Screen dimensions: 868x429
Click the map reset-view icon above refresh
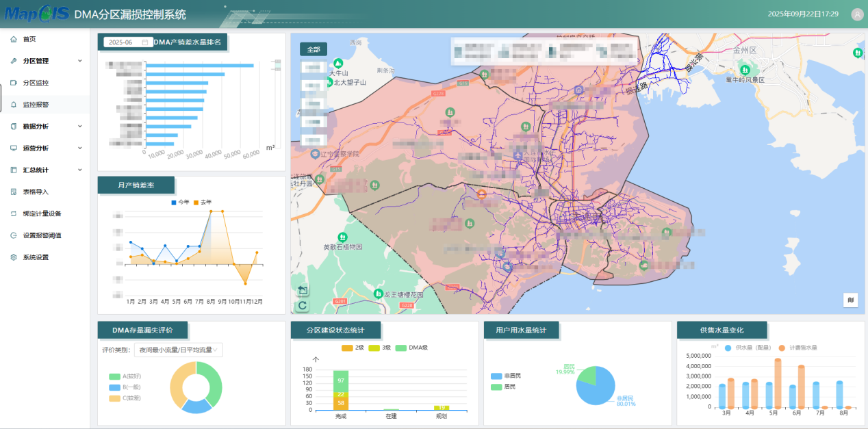coord(303,291)
